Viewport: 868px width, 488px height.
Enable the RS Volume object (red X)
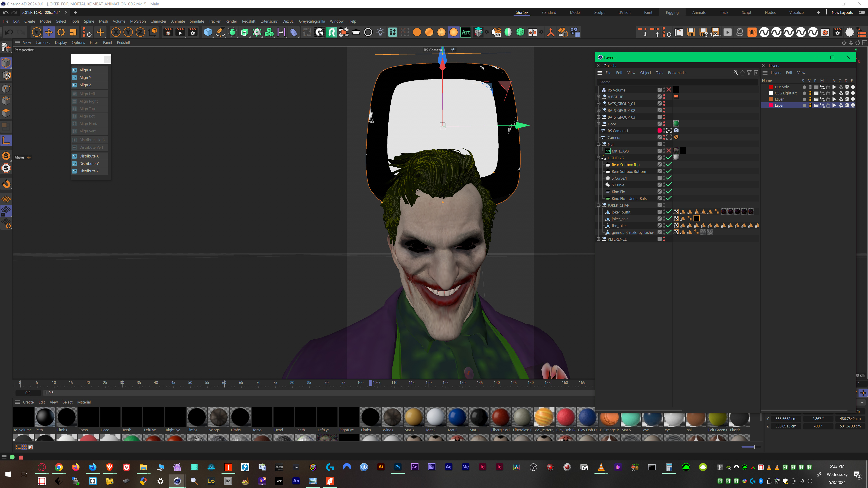click(669, 90)
